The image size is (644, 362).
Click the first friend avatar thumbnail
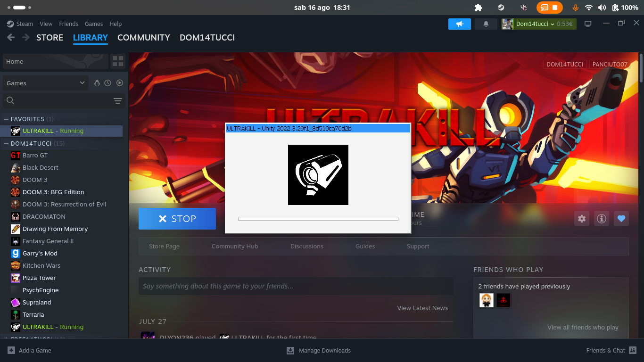point(487,300)
